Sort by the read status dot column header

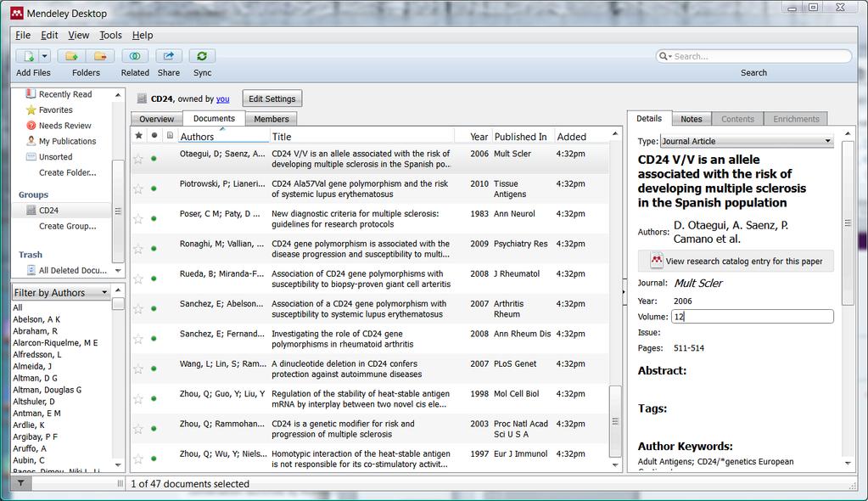(x=154, y=135)
